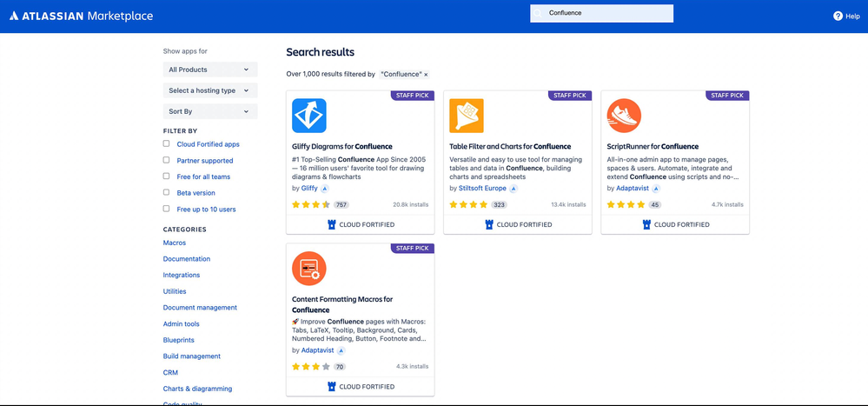Click the 13.4k installs text
This screenshot has height=406, width=868.
tap(568, 204)
